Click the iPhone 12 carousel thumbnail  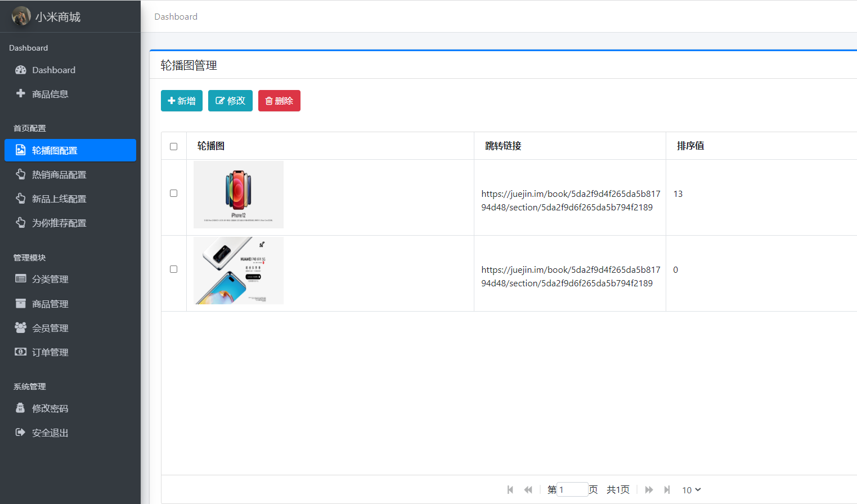tap(239, 195)
